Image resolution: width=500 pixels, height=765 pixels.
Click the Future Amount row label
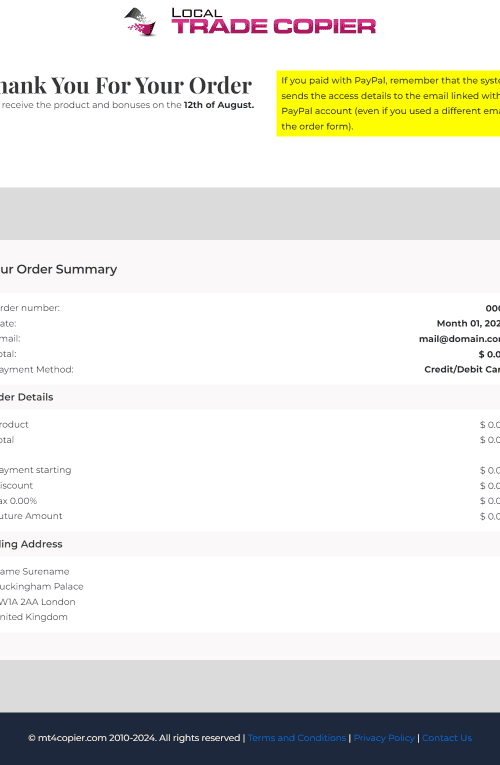[31, 516]
